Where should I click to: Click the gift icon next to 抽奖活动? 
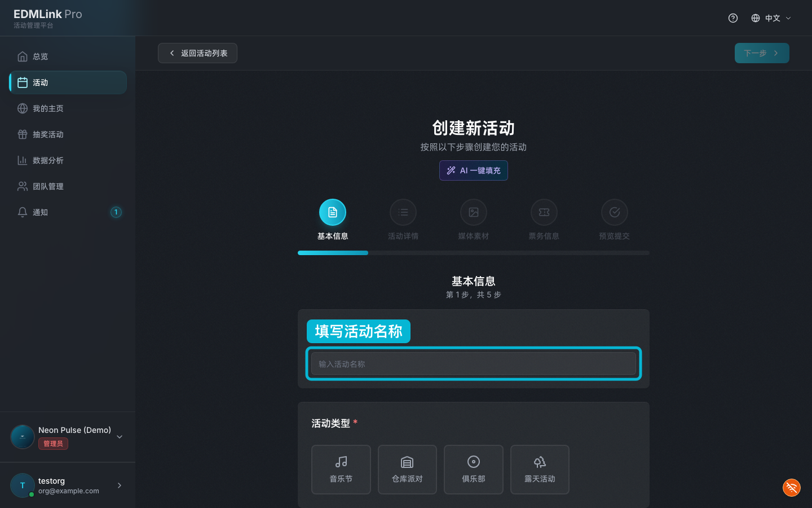(x=23, y=134)
